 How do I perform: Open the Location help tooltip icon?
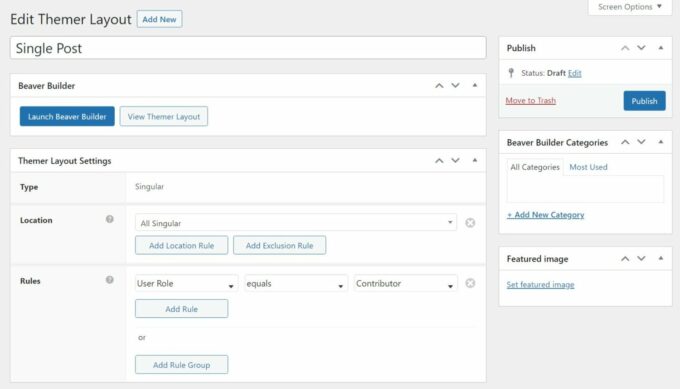[x=110, y=219]
